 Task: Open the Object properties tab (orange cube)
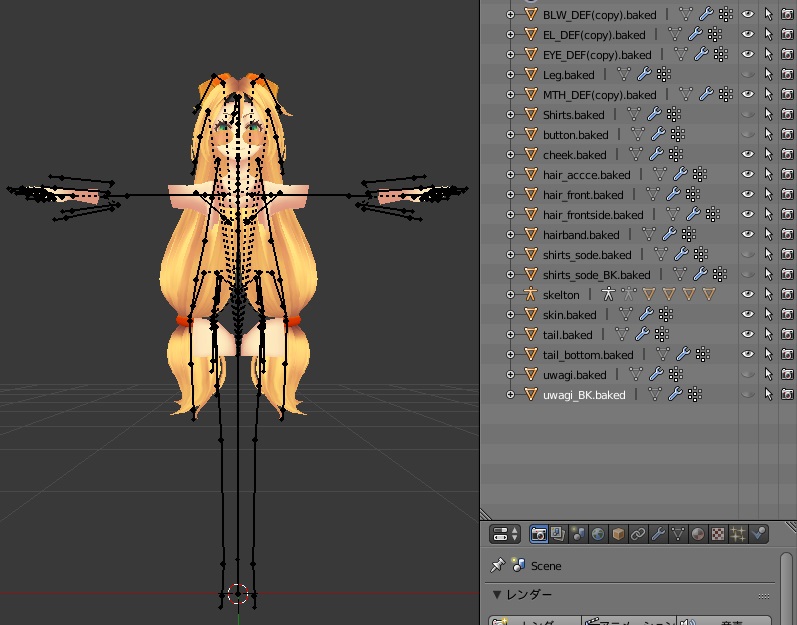tap(618, 534)
